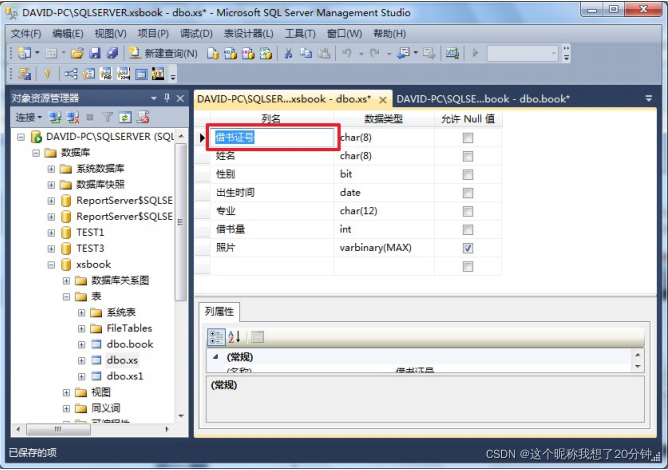Viewport: 668px width, 470px height.
Task: Open the 工具(T) menu
Action: (x=300, y=34)
